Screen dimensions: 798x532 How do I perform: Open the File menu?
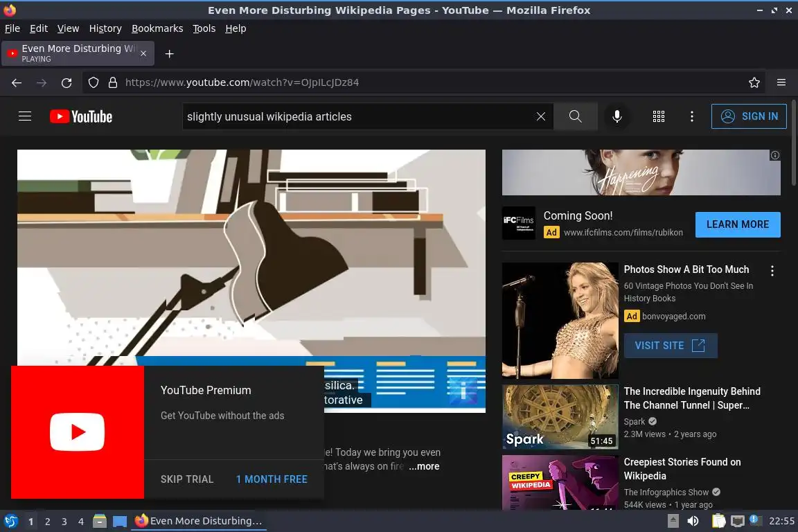coord(12,28)
